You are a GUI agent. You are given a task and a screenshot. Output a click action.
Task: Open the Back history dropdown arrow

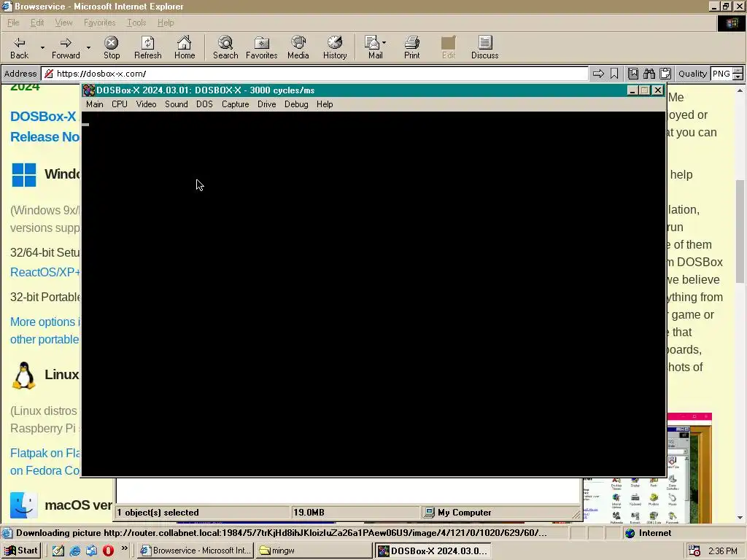tap(42, 47)
